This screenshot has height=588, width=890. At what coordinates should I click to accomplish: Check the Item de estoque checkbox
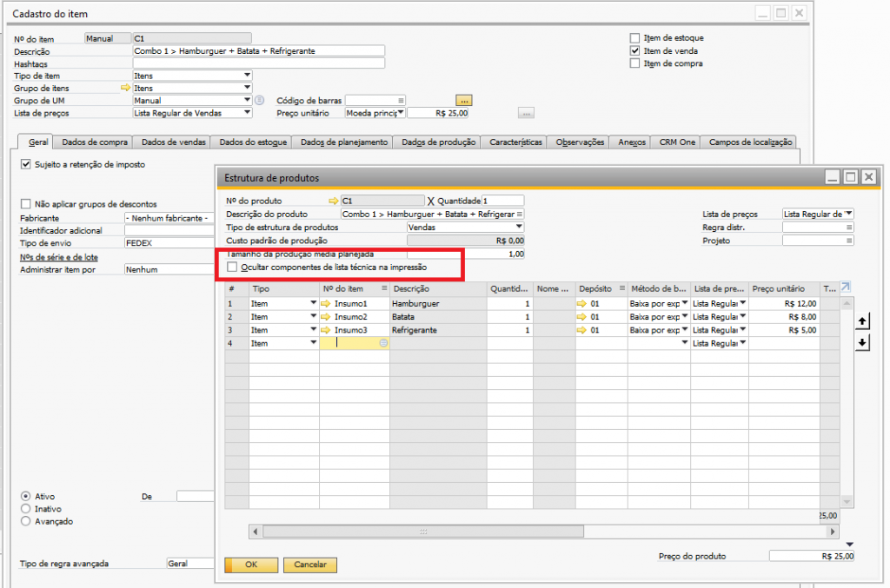click(x=634, y=38)
